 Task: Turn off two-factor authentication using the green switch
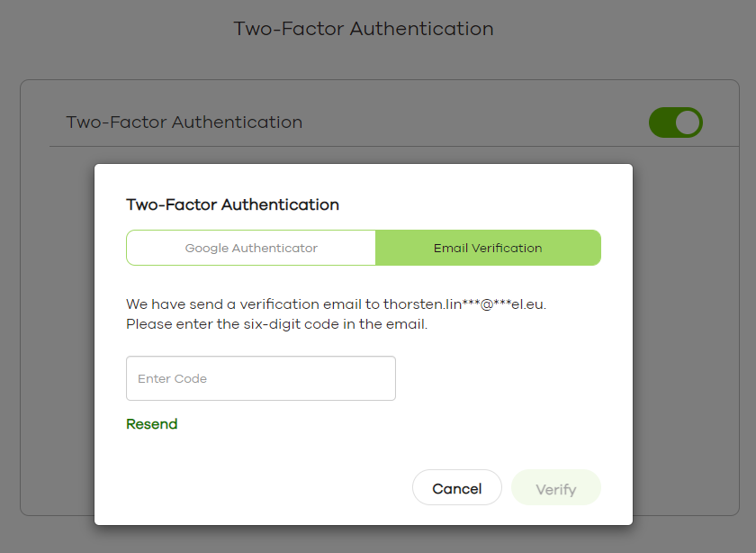[x=676, y=122]
